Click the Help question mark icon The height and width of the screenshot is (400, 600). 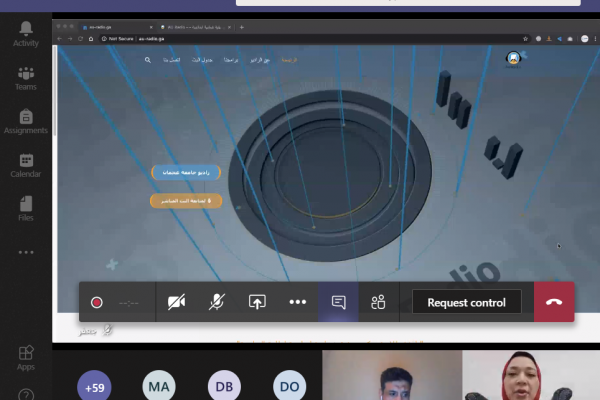tap(26, 393)
